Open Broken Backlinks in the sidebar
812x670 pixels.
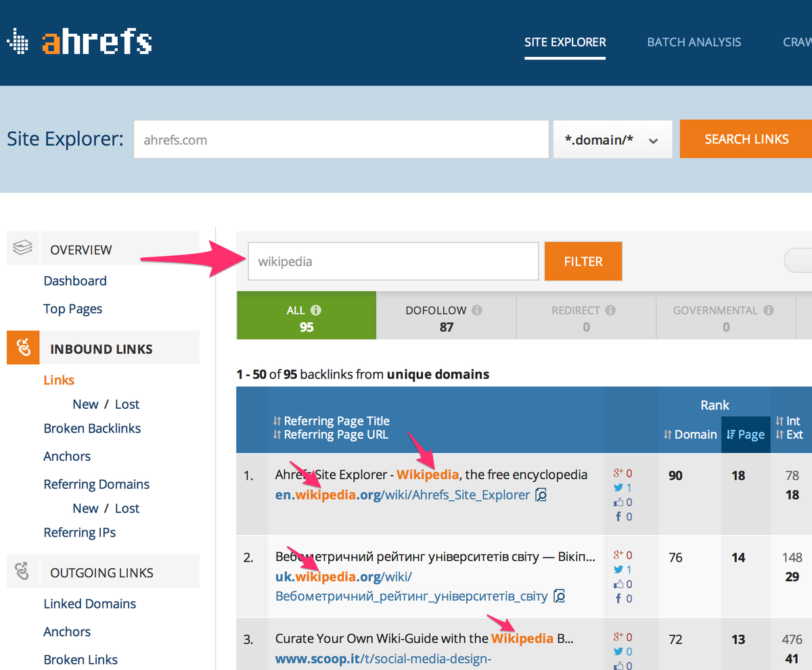pos(92,428)
